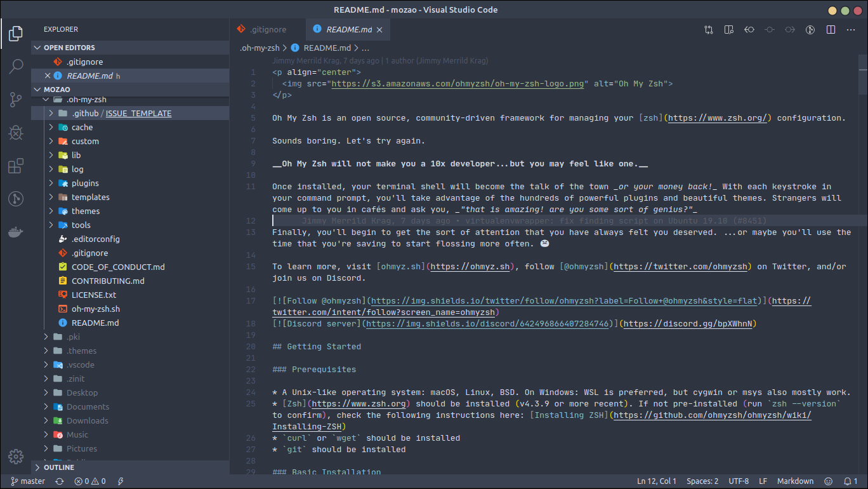This screenshot has height=489, width=868.
Task: Expand the .zinit folder
Action: coord(130,378)
